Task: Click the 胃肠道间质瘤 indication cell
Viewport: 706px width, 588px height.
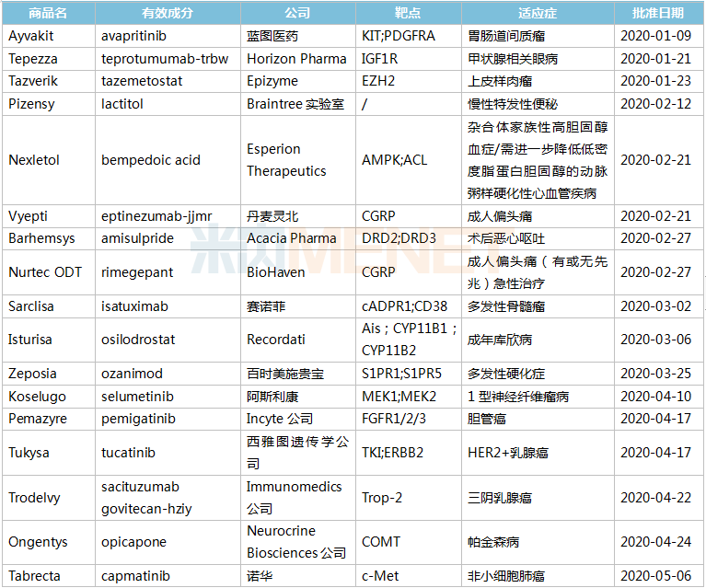Action: click(x=538, y=36)
